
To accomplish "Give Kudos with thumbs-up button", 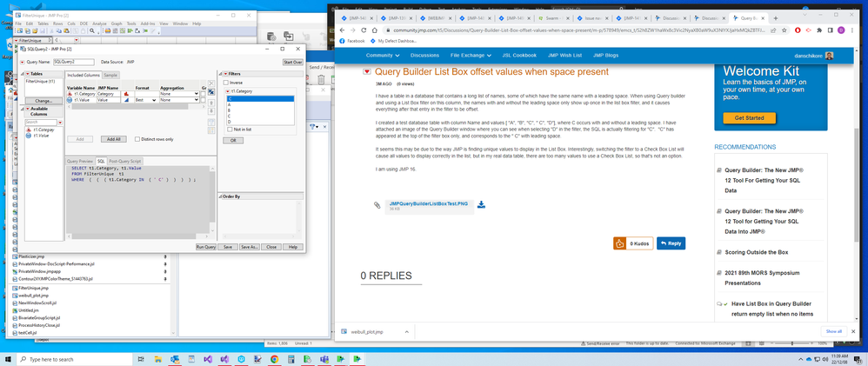I will click(x=619, y=243).
